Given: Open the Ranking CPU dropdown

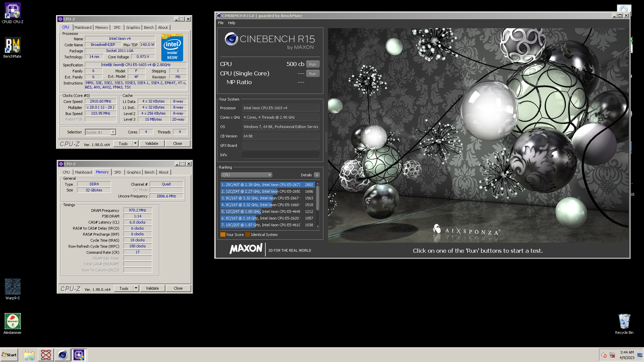Looking at the screenshot, I should (246, 175).
